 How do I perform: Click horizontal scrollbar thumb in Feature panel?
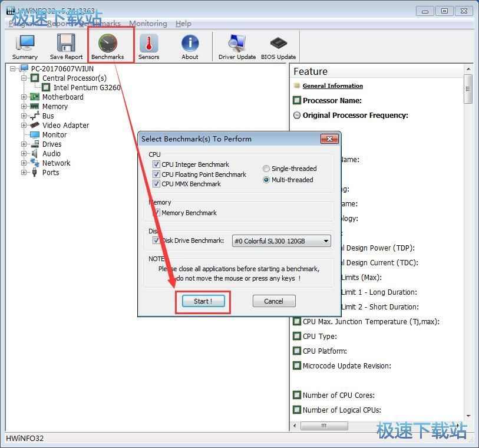[x=324, y=426]
